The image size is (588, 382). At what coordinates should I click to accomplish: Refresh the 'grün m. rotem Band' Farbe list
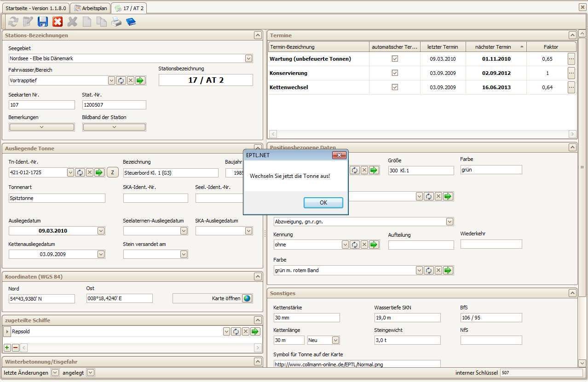click(x=428, y=270)
